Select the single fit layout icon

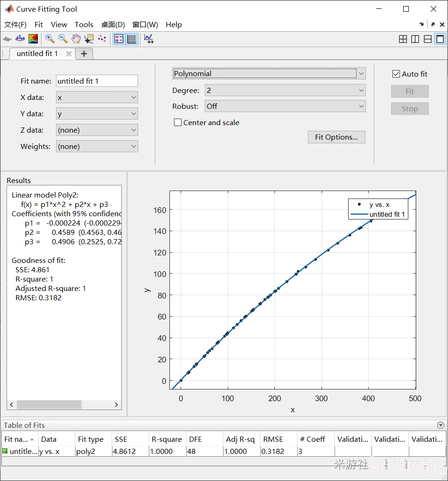pyautogui.click(x=440, y=39)
